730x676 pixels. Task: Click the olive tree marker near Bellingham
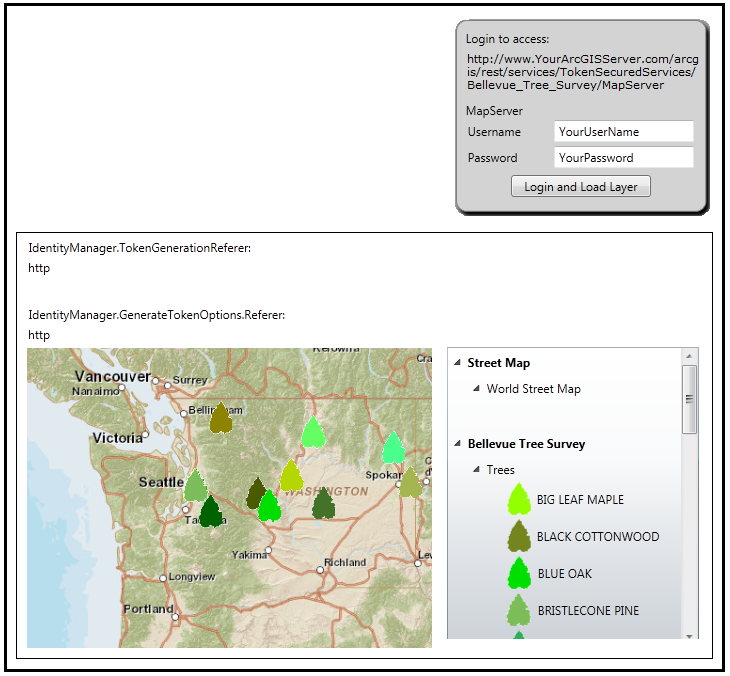coord(221,418)
